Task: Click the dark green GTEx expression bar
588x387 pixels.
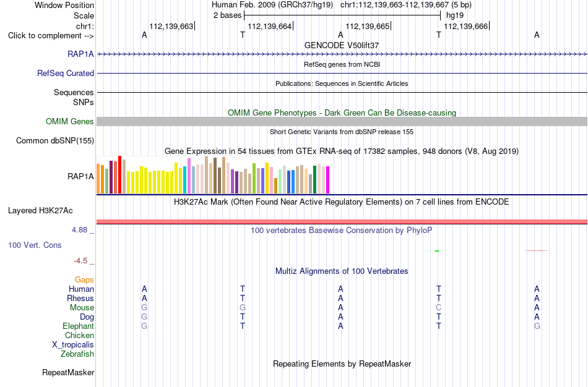Action: point(314,179)
